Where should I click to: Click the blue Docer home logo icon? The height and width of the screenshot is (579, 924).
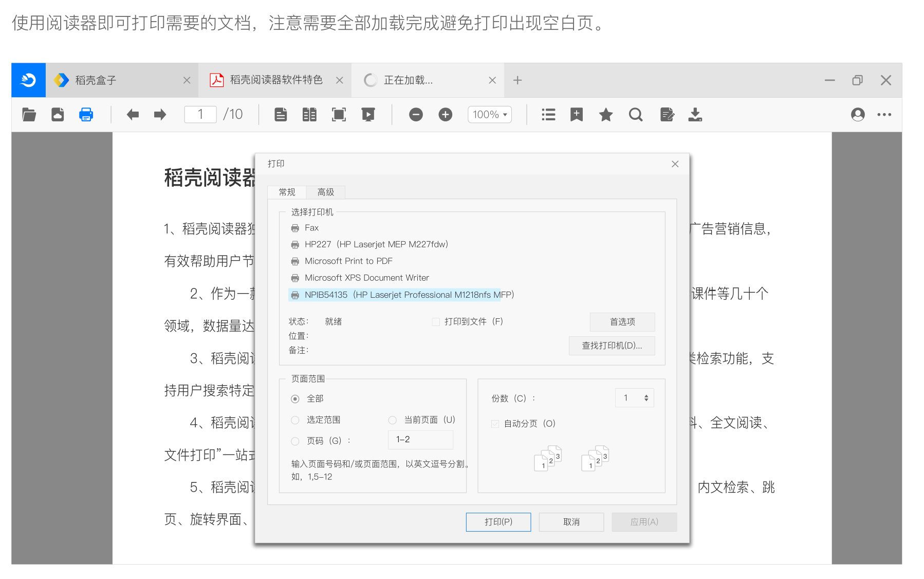pos(28,80)
